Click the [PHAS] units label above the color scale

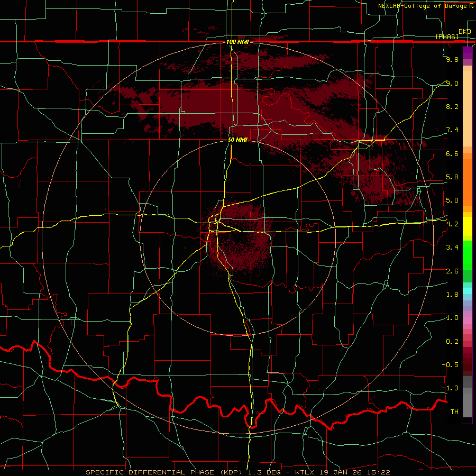point(447,36)
